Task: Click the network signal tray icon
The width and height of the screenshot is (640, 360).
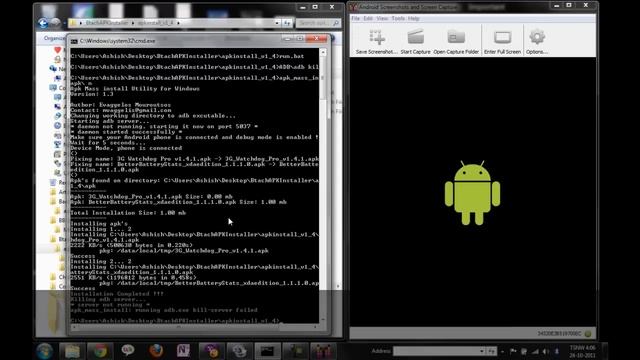Action: 535,351
